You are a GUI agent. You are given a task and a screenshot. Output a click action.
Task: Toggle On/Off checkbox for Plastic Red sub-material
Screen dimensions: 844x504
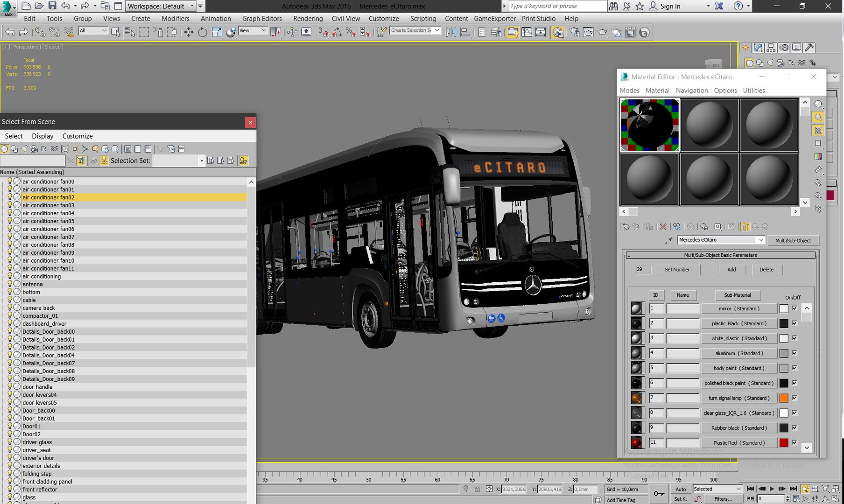click(x=795, y=443)
